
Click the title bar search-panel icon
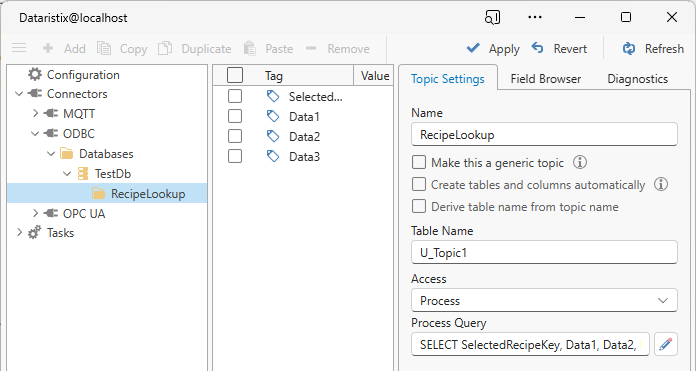coord(492,17)
